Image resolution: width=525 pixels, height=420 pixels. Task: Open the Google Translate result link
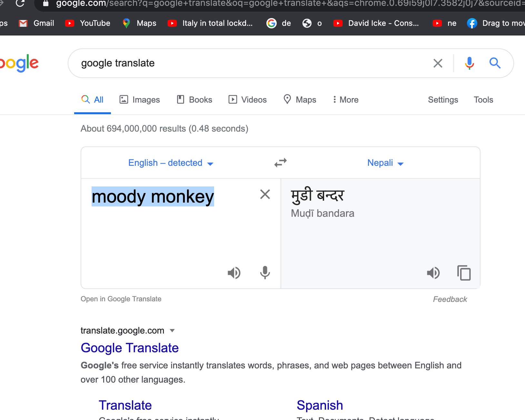click(130, 348)
